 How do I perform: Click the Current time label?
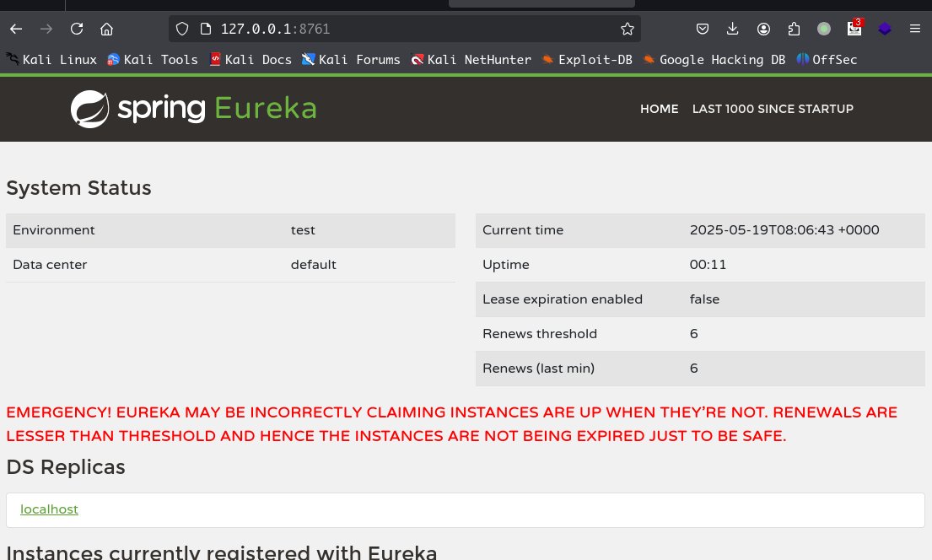pos(523,230)
